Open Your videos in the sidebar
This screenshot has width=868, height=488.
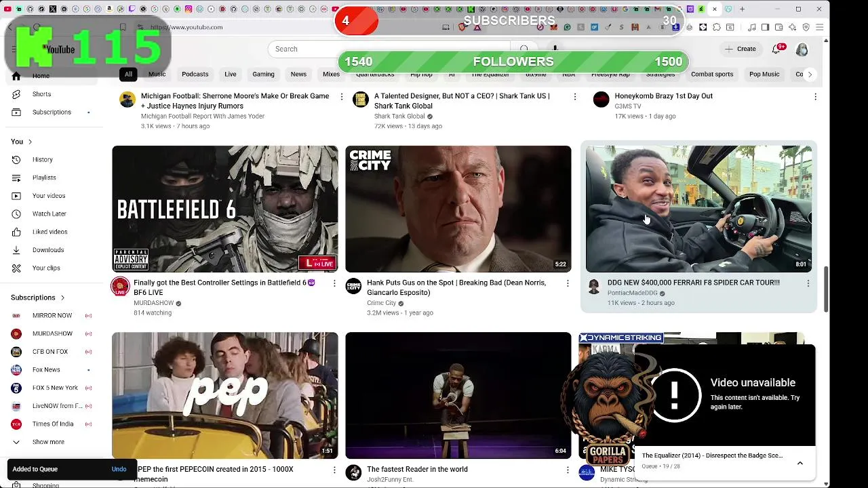coord(49,196)
